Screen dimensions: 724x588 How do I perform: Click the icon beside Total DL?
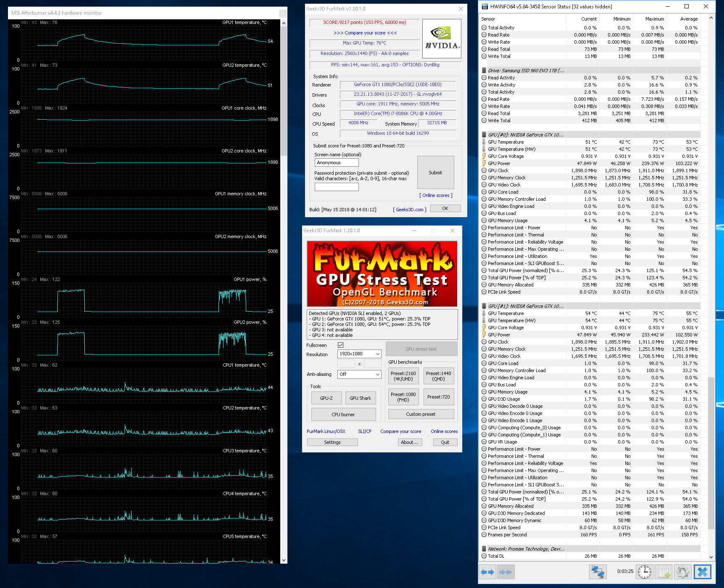tap(484, 556)
